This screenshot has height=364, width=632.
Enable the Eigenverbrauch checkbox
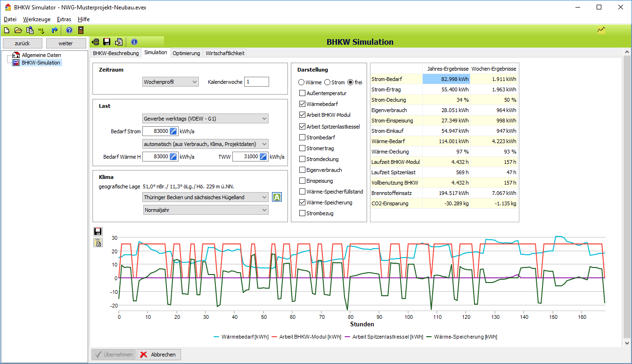coord(302,170)
